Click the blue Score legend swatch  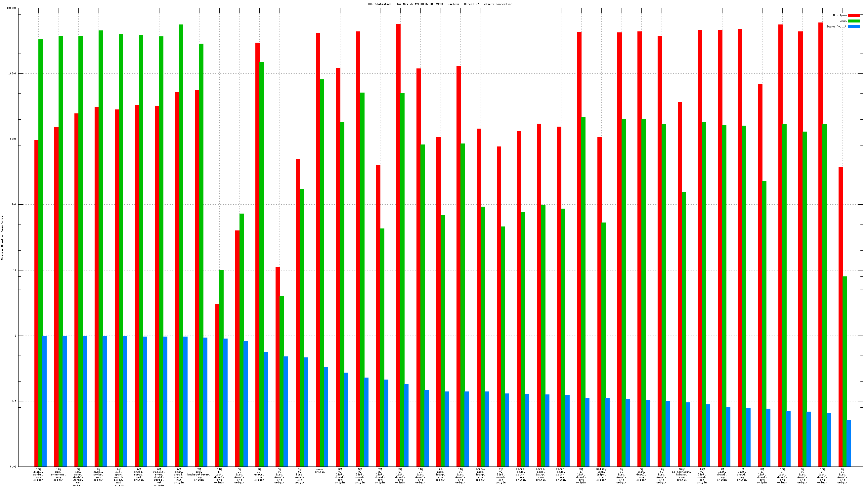coord(853,26)
